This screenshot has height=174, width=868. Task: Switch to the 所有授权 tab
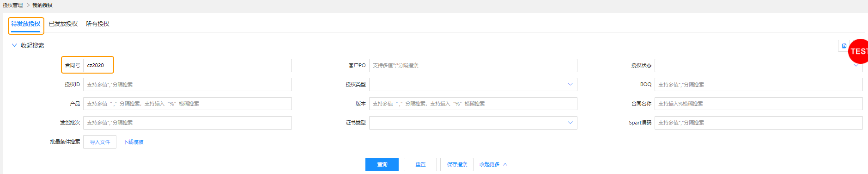pos(97,24)
